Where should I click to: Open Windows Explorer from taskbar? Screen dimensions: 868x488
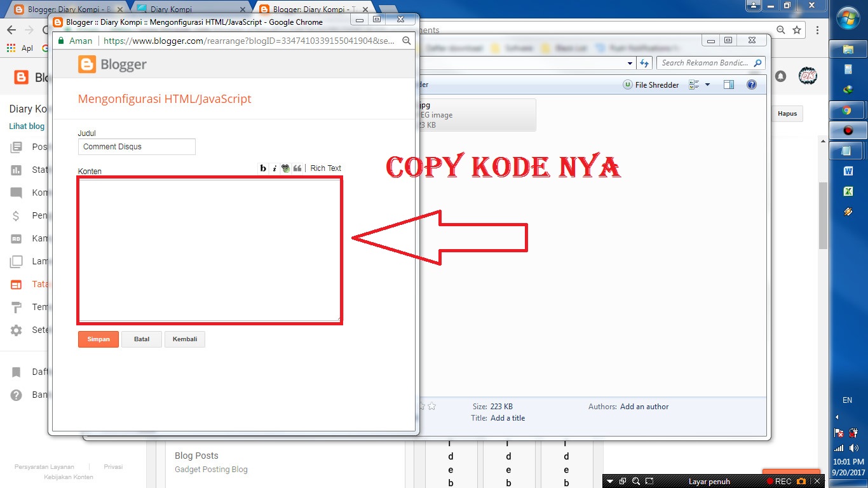tap(848, 49)
